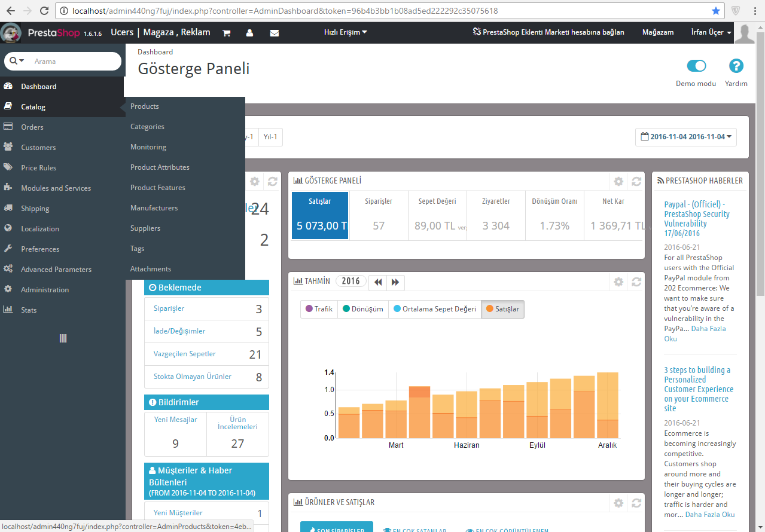Click the Arama search field
The height and width of the screenshot is (532, 765).
tap(75, 61)
